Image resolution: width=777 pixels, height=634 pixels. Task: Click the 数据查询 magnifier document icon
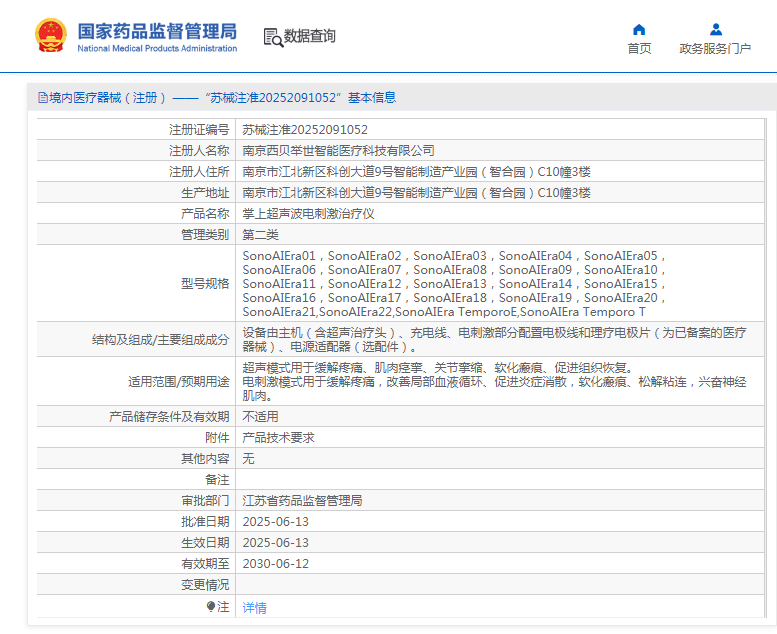pos(272,37)
